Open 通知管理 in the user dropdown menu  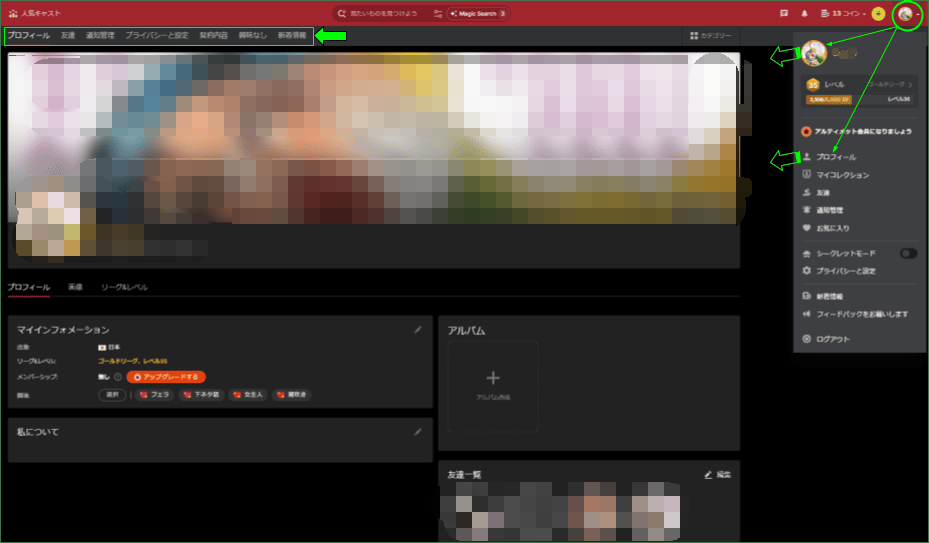[x=829, y=210]
